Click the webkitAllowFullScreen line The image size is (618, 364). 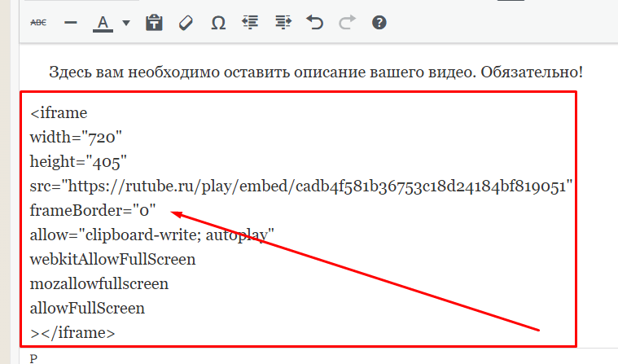[x=112, y=260]
